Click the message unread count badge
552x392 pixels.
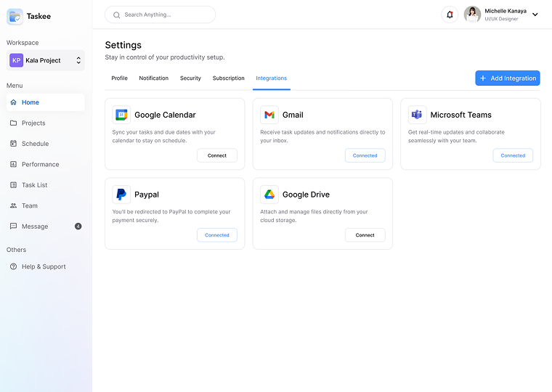[x=78, y=226]
